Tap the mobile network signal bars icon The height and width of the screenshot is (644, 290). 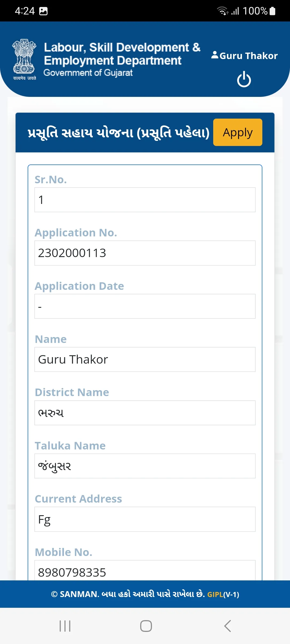235,11
